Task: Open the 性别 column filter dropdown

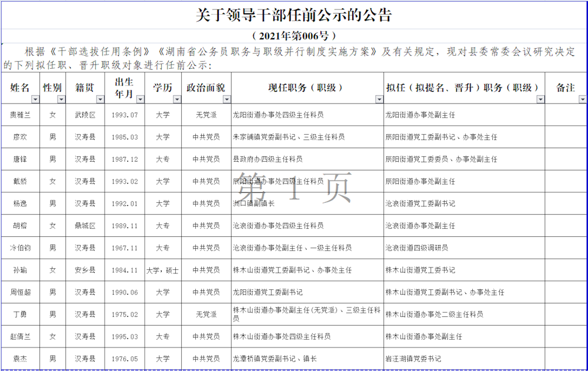Action: click(61, 99)
